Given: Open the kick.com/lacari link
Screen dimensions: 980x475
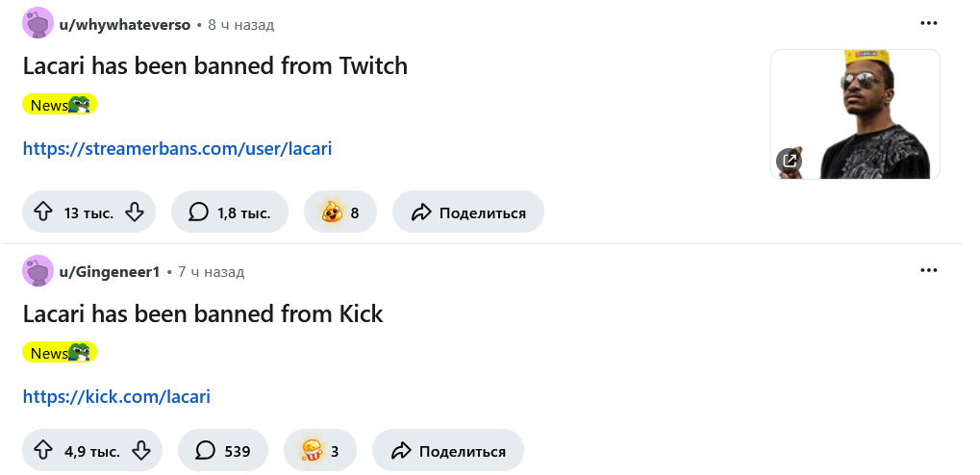Looking at the screenshot, I should (x=116, y=396).
